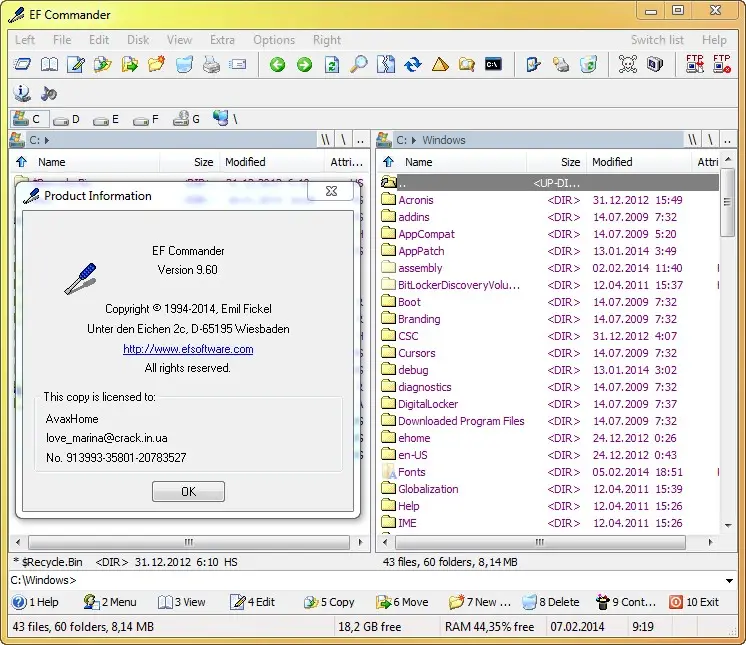Click the FTP disconnect icon with red mark
The height and width of the screenshot is (645, 746).
(x=722, y=64)
